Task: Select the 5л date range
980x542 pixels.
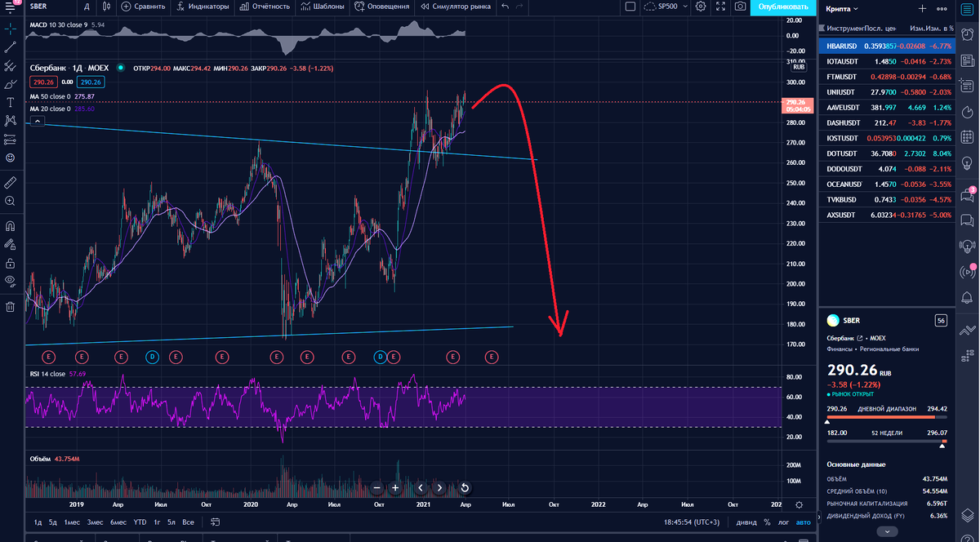Action: click(171, 522)
